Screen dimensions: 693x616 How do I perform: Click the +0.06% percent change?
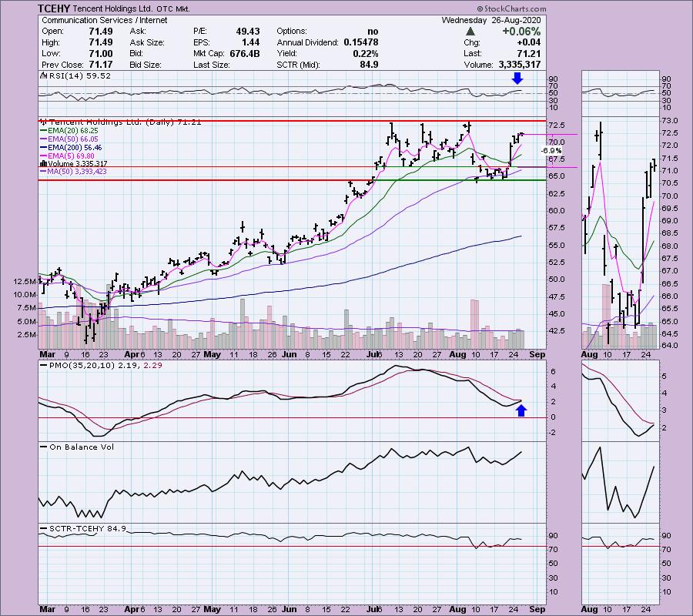tap(521, 32)
